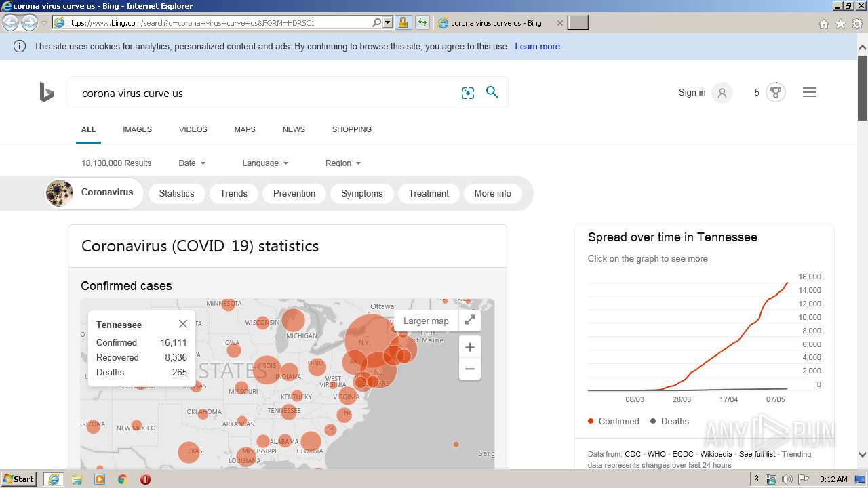Expand the map to fullscreen
The width and height of the screenshot is (868, 488).
coord(469,321)
